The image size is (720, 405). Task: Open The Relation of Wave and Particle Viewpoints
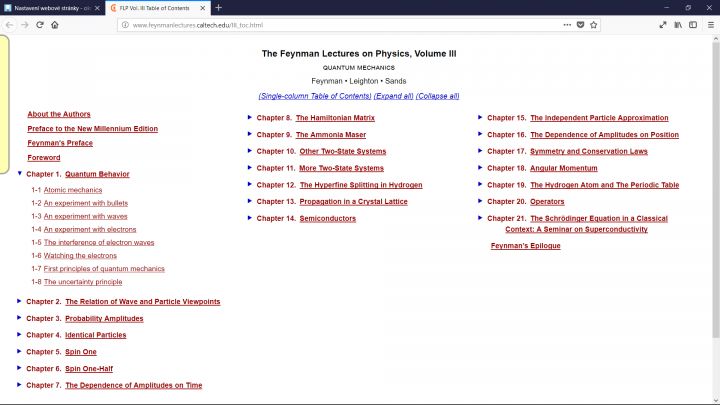click(143, 302)
